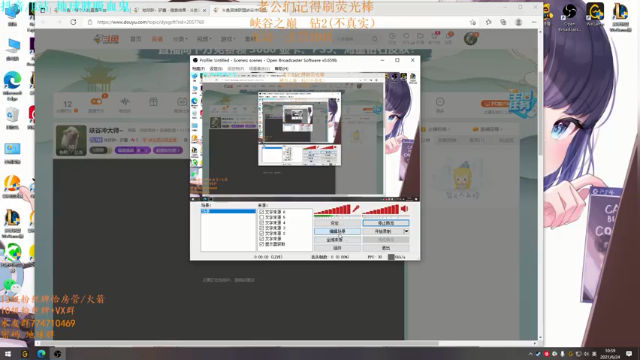Select the 直播 tab on Douyu header
Image resolution: width=640 pixels, height=360 pixels.
tap(157, 39)
